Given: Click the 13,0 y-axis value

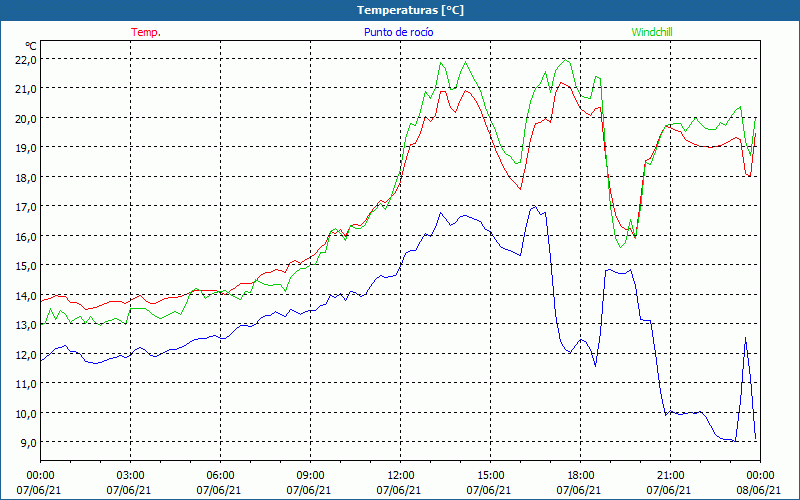Looking at the screenshot, I should click(27, 324).
